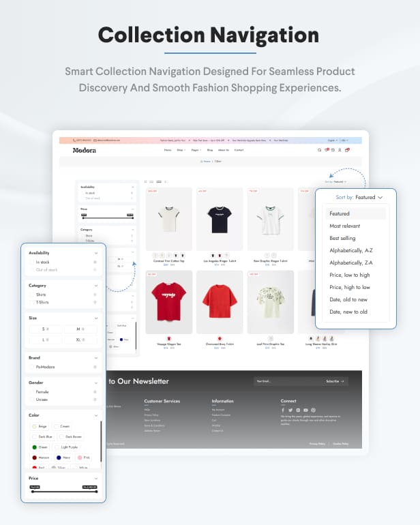Screen dimensions: 420x525
Task: Collapse the Availability filter section
Action: 96,253
